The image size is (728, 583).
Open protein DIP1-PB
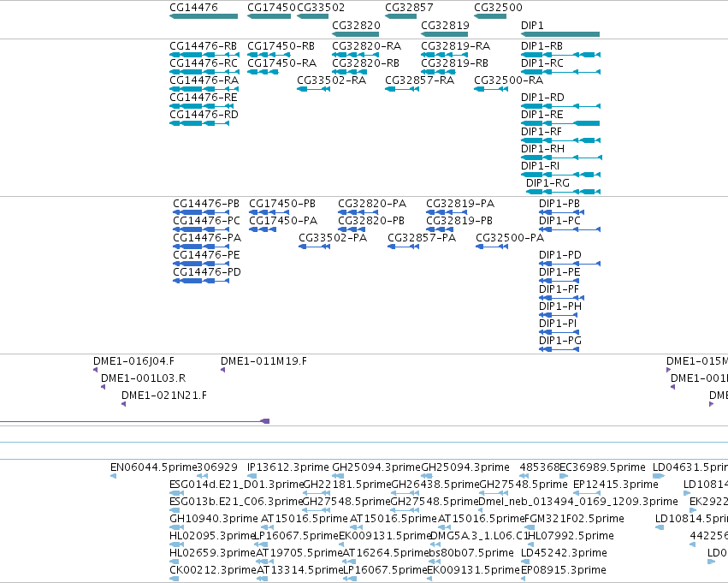(561, 212)
